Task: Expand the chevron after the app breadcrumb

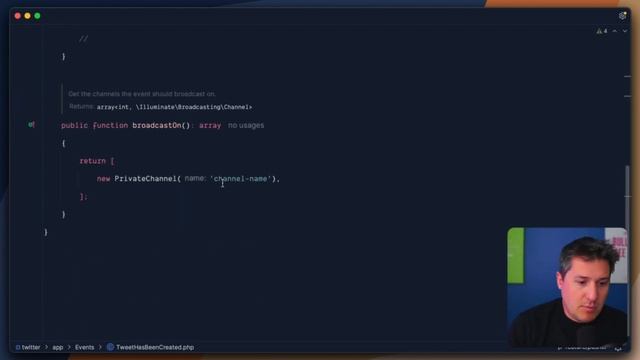Action: click(69, 347)
